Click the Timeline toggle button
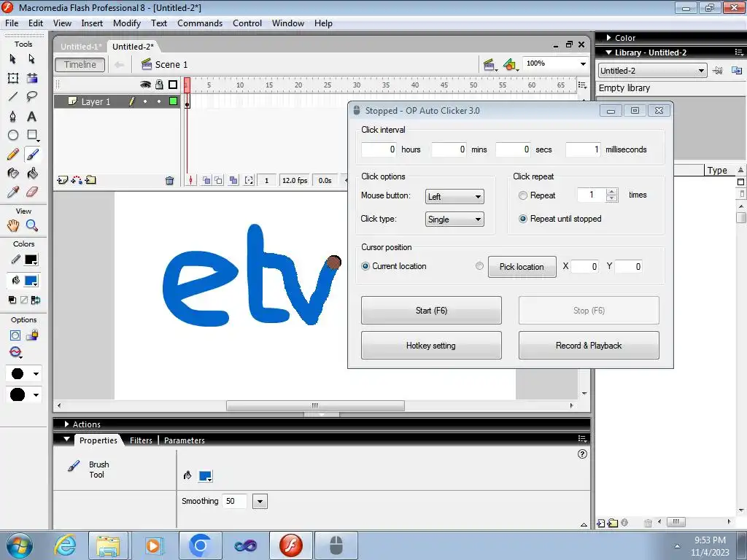 [80, 65]
